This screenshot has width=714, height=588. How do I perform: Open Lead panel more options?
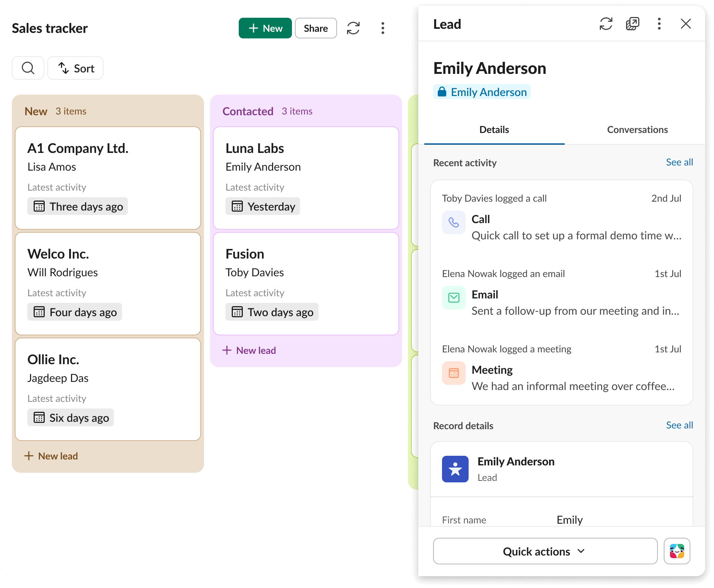pyautogui.click(x=659, y=24)
